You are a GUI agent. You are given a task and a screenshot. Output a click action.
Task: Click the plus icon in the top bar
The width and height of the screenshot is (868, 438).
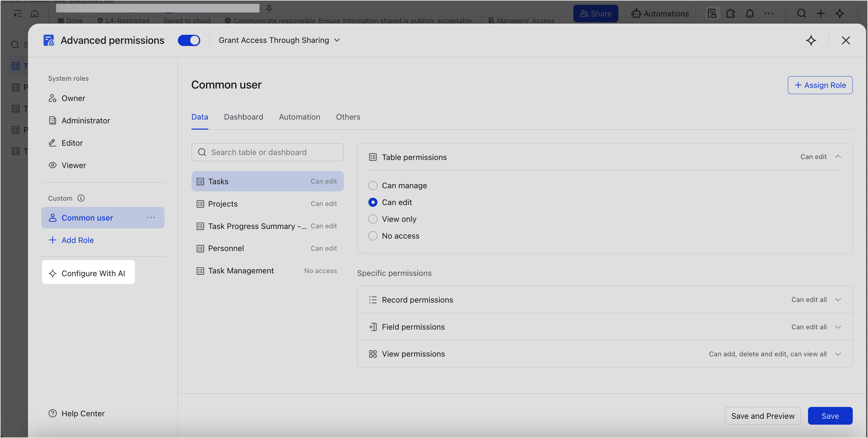[x=820, y=13]
